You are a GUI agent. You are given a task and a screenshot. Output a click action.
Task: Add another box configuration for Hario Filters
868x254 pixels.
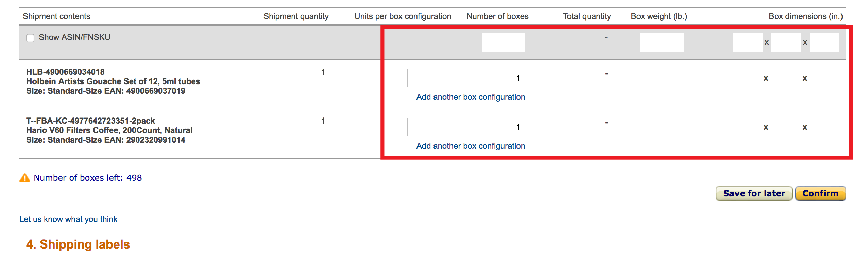pos(471,146)
